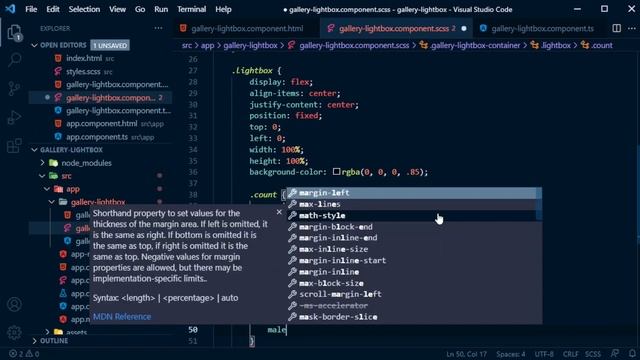Image resolution: width=640 pixels, height=360 pixels.
Task: Select margin-left suggestion
Action: [411, 193]
